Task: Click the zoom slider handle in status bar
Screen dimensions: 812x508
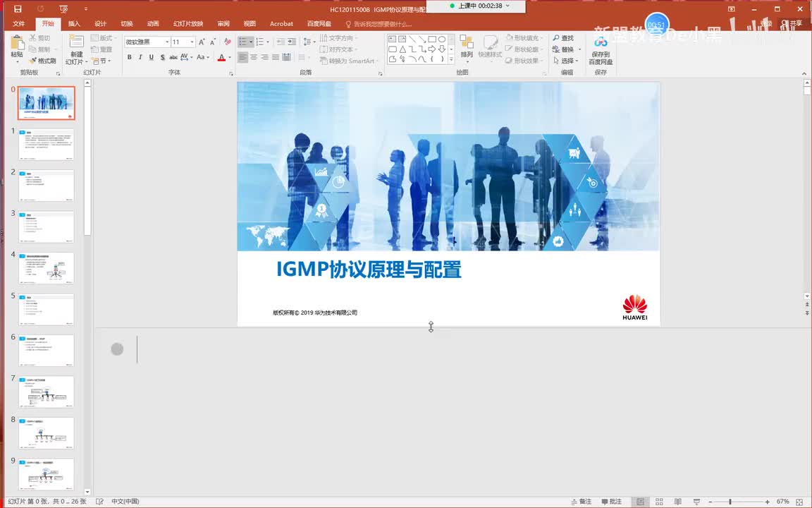Action: click(x=730, y=502)
